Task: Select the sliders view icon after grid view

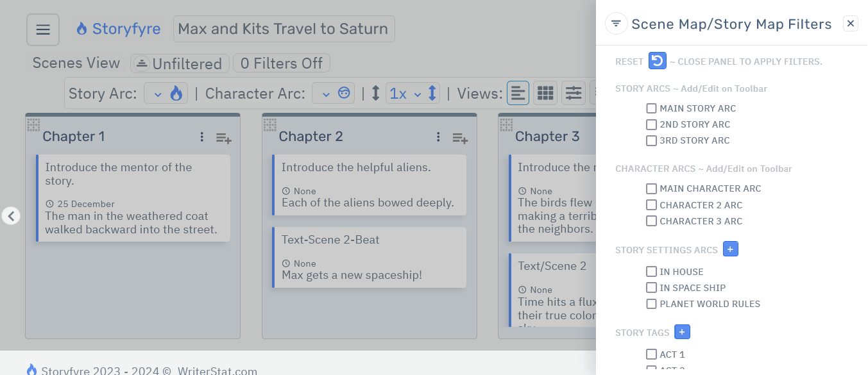Action: point(573,93)
